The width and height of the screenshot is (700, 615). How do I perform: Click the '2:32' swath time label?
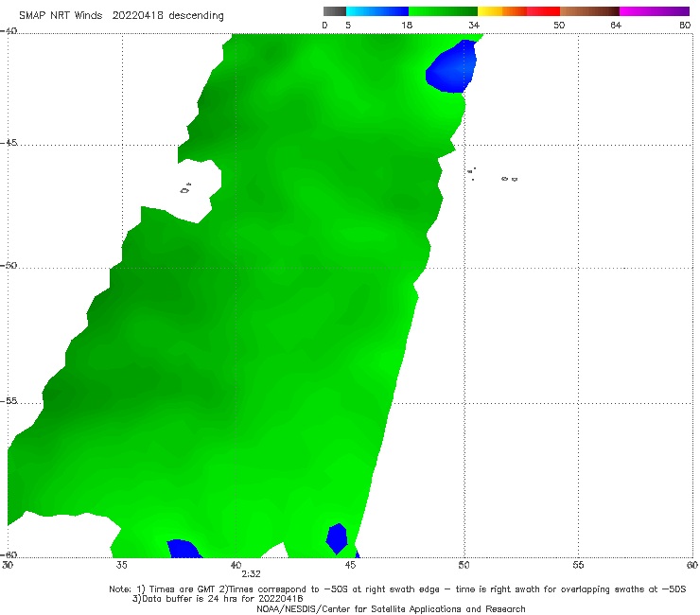pos(251,574)
